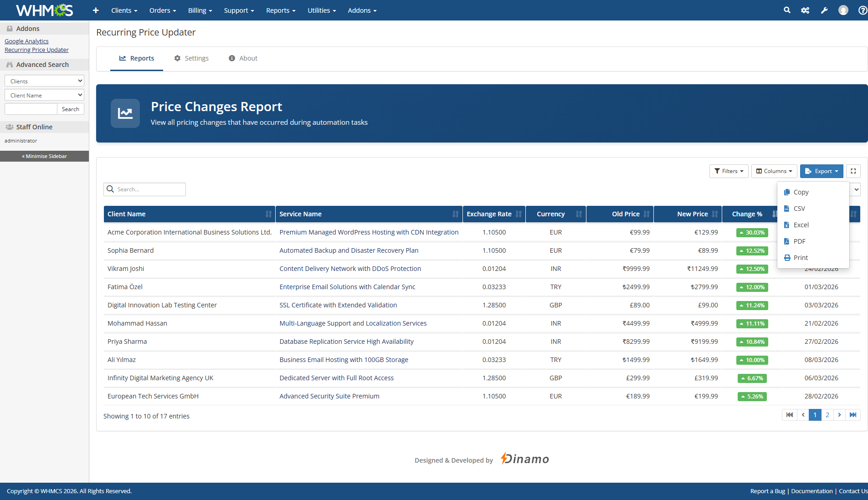This screenshot has height=500, width=868.
Task: Click the table Search input field
Action: pyautogui.click(x=149, y=189)
